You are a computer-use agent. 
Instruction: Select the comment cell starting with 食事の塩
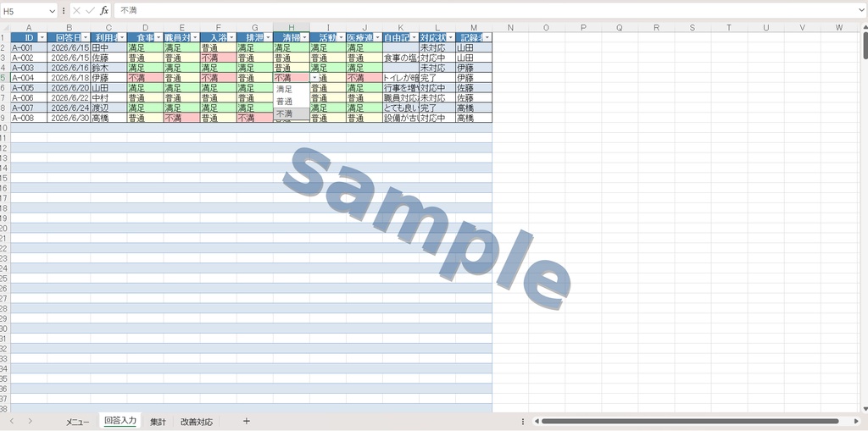coord(401,58)
